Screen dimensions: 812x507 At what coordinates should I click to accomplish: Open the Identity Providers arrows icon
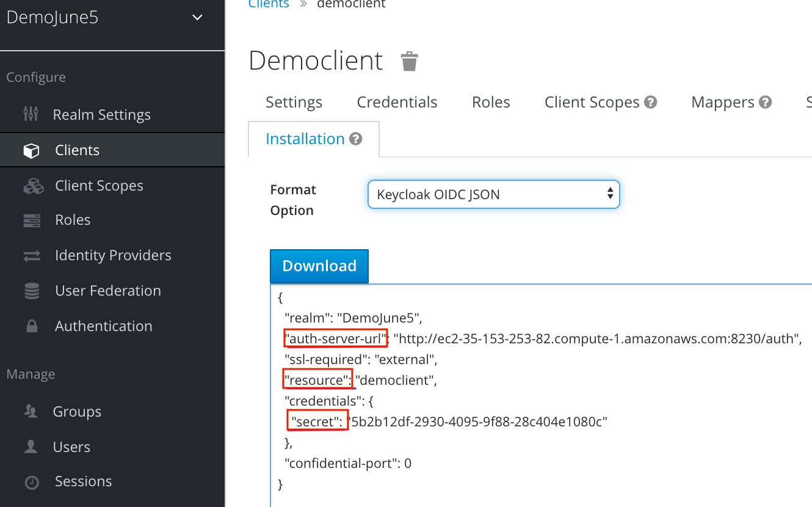coord(32,256)
